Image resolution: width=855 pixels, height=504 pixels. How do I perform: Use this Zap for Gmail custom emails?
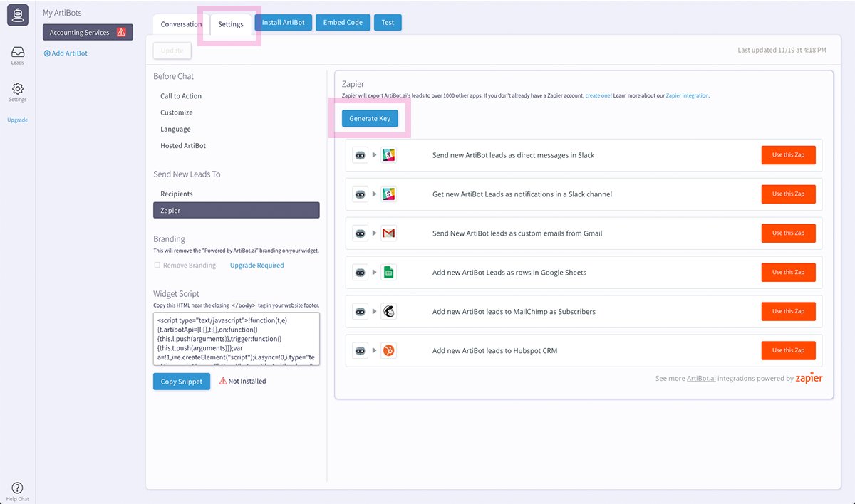click(x=788, y=233)
